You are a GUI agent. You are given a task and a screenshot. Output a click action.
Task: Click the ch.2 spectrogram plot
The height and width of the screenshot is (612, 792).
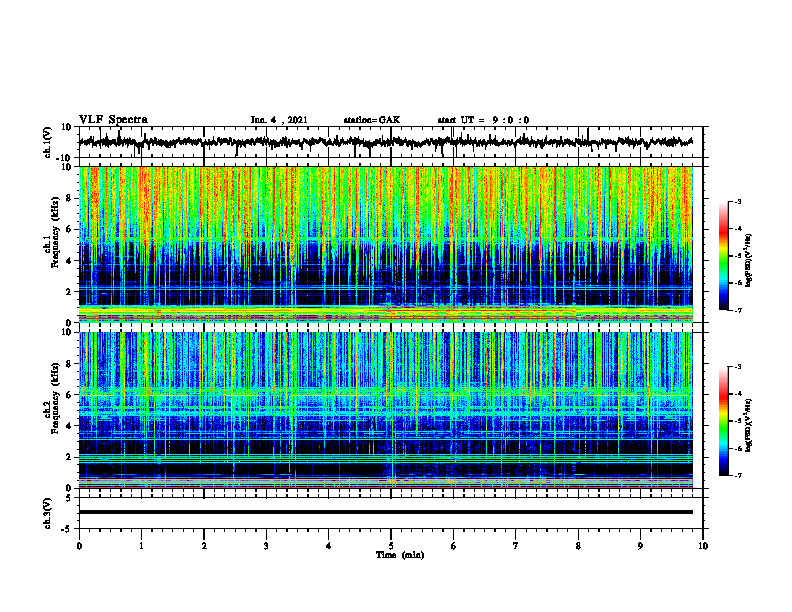[386, 410]
